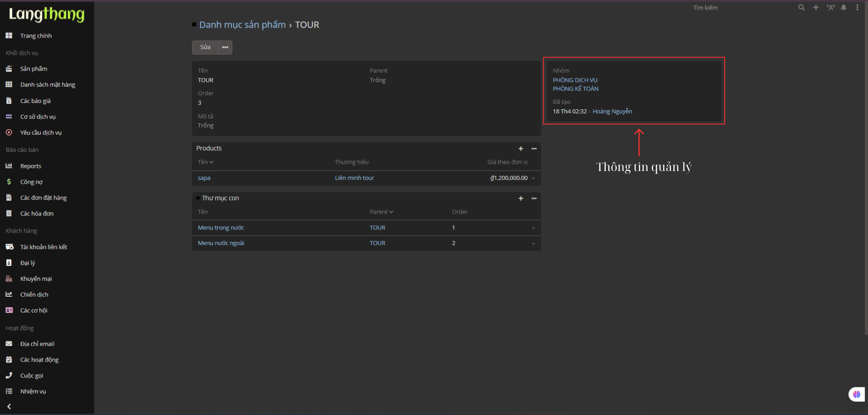Open the vertical dots menu in top bar
The image size is (868, 415).
click(857, 8)
